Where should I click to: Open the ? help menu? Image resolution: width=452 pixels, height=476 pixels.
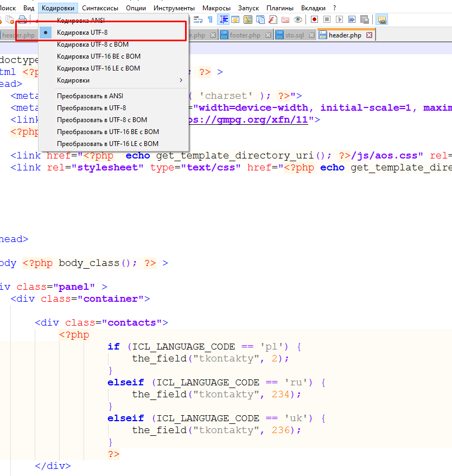coord(334,8)
